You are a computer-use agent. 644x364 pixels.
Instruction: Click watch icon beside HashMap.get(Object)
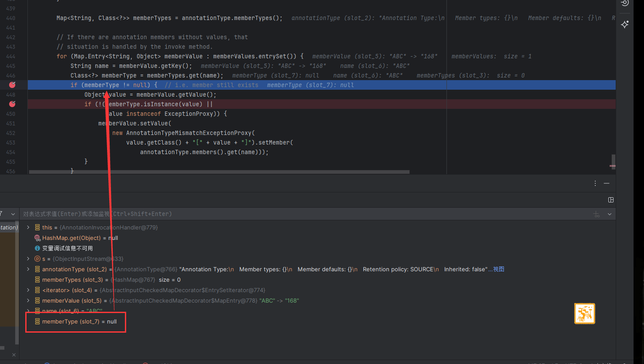tap(37, 238)
